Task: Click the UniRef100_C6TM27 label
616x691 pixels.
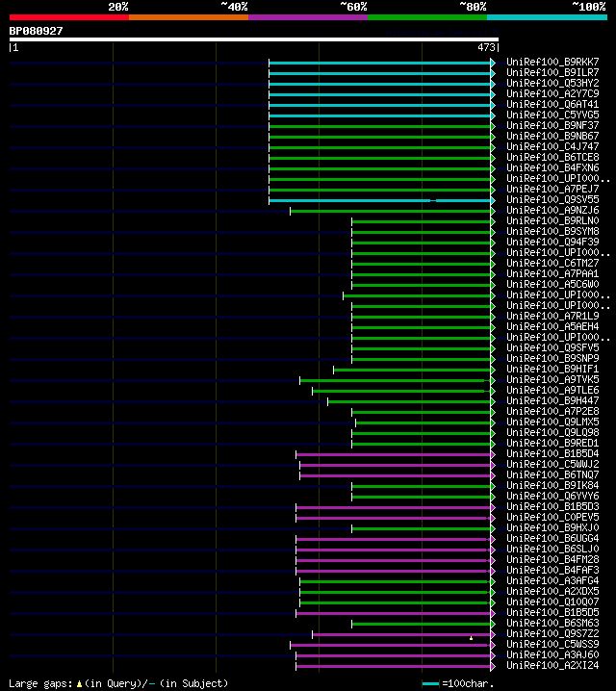Action: click(x=552, y=263)
